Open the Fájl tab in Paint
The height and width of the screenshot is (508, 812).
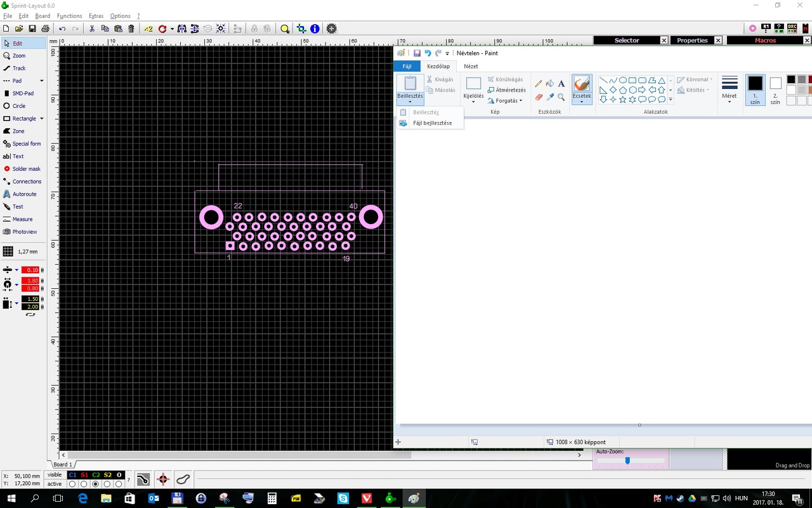407,66
